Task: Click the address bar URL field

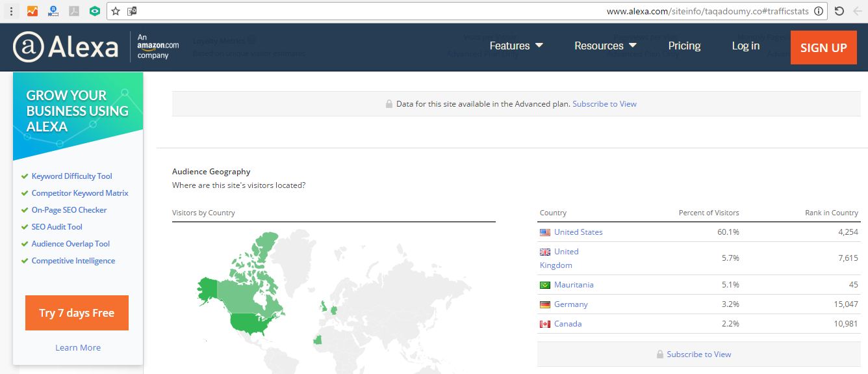Action: coord(468,11)
